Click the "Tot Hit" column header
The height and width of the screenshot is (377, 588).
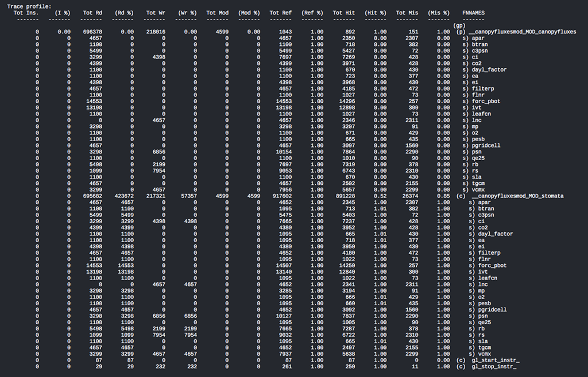343,13
